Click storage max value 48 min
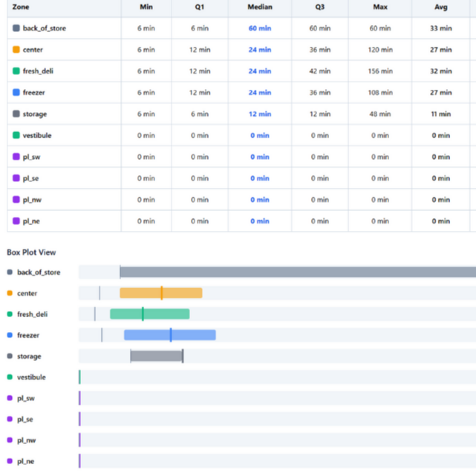The width and height of the screenshot is (476, 476). [380, 114]
